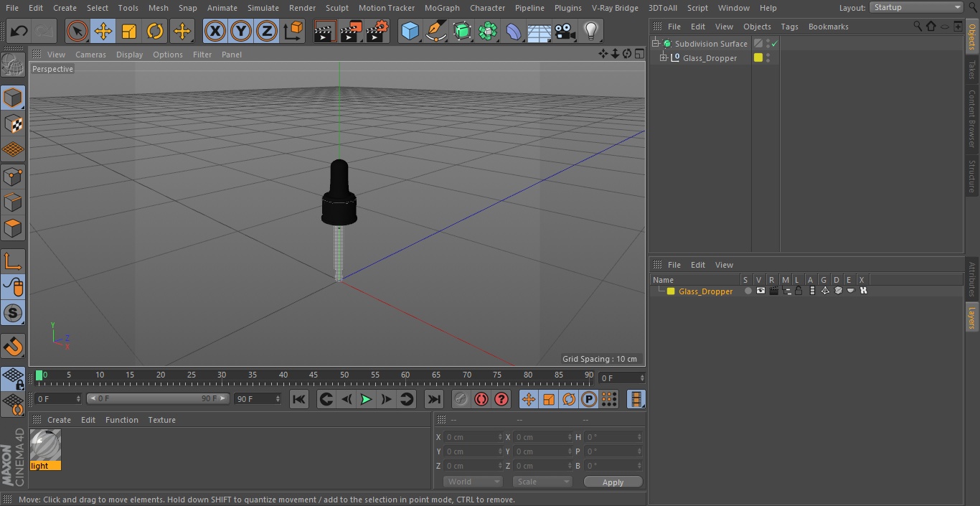Click the Y position input field
This screenshot has height=506, width=980.
473,451
